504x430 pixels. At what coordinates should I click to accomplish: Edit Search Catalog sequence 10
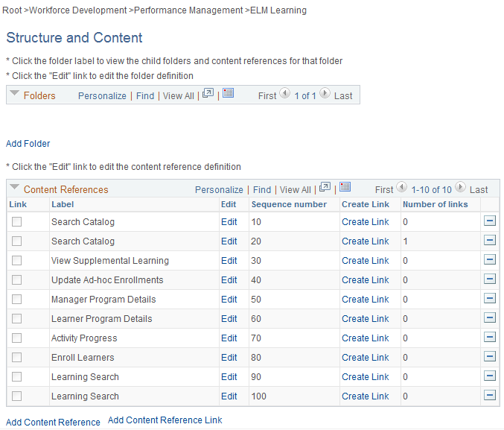click(x=229, y=222)
